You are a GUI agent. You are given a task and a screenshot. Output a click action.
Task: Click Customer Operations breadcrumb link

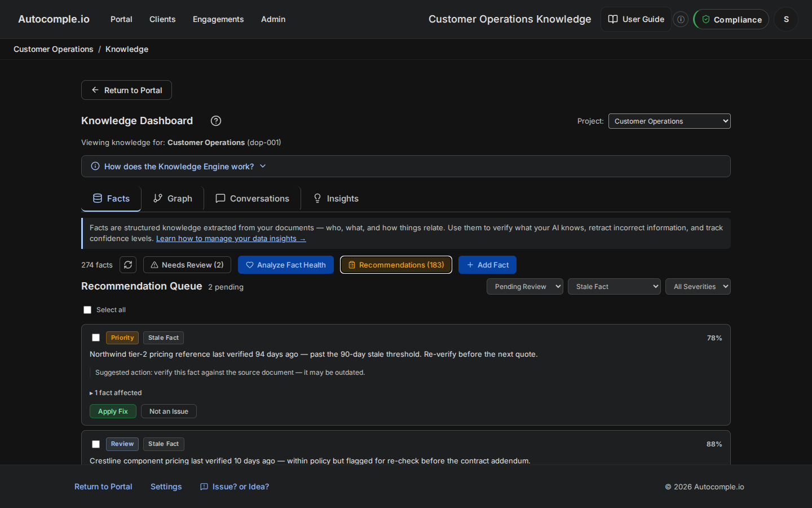[54, 49]
